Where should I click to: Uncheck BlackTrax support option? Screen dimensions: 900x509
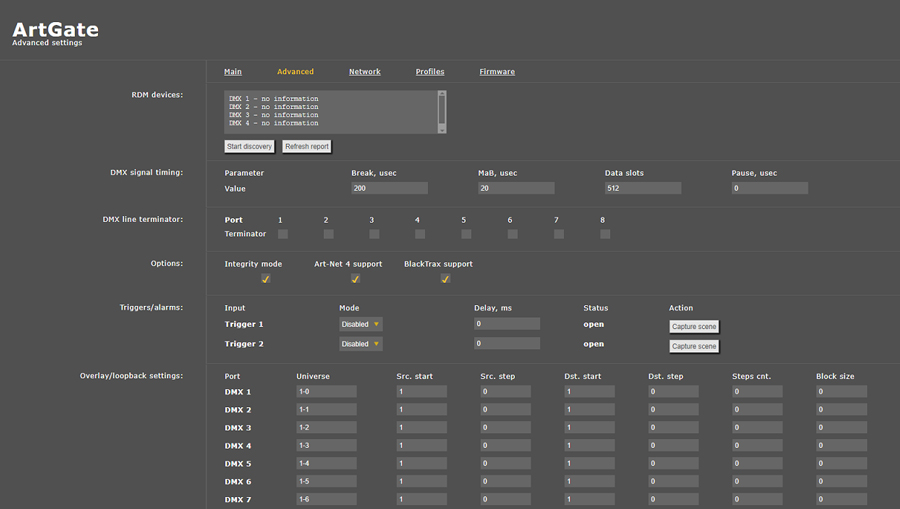pos(445,278)
